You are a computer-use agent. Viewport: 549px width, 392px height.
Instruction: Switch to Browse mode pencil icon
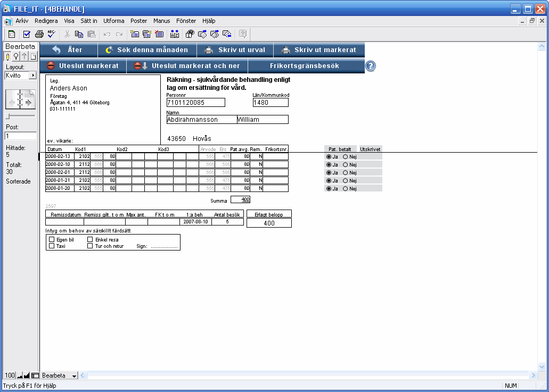7,56
